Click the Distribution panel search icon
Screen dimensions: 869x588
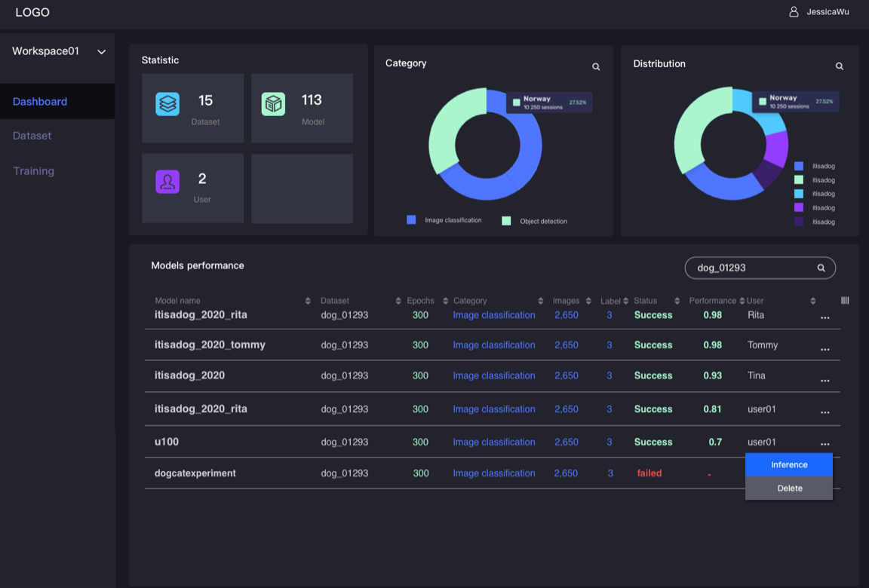[840, 66]
